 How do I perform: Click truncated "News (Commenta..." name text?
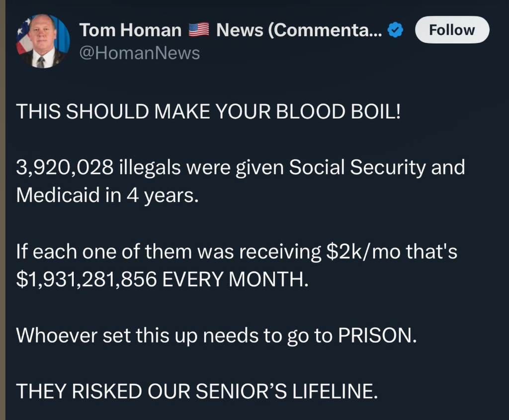299,30
